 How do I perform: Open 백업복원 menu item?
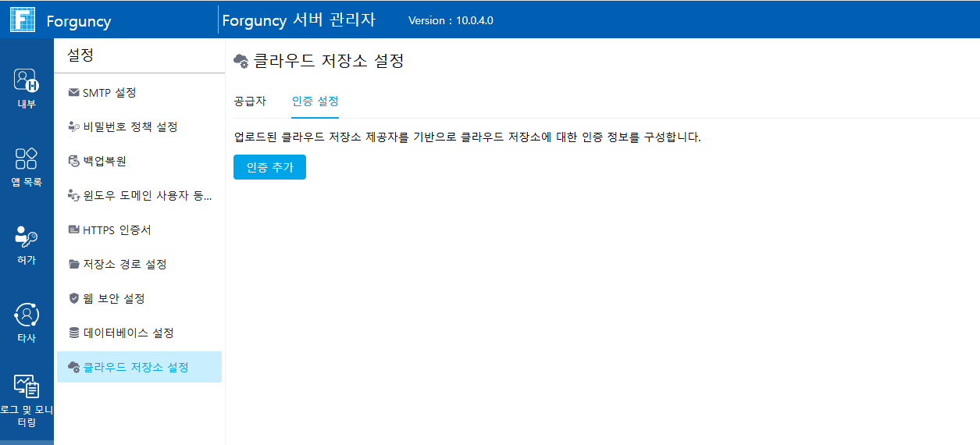pyautogui.click(x=139, y=161)
